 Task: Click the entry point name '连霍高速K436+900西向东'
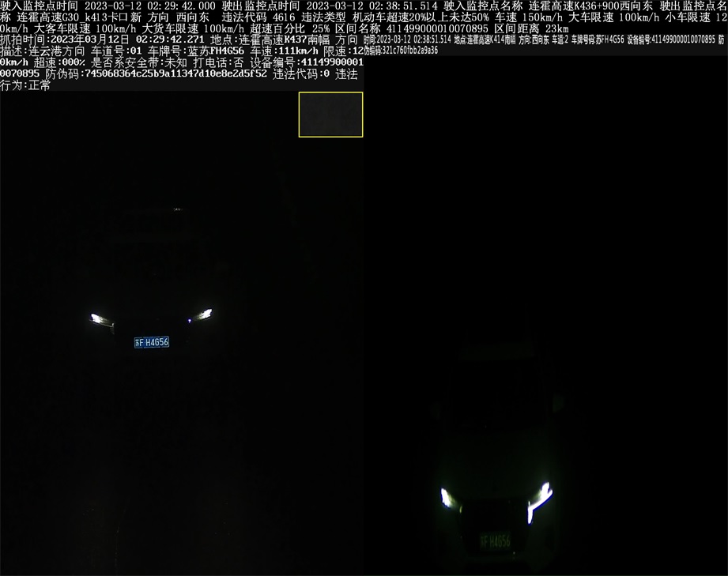point(590,6)
